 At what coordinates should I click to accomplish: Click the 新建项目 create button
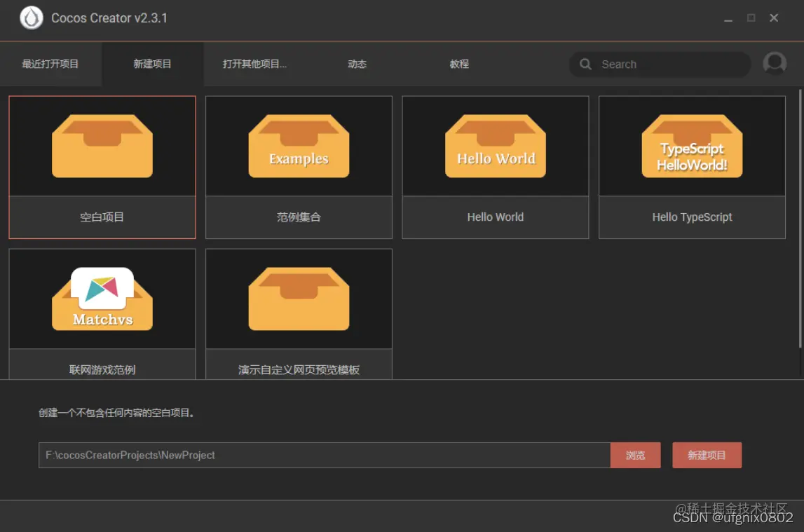[707, 455]
